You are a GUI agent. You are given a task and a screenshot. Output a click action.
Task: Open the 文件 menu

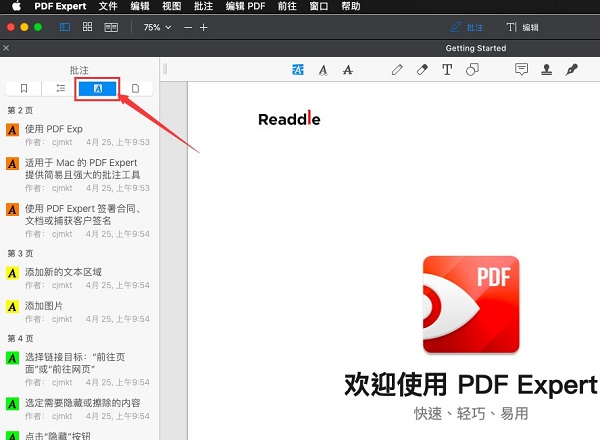(108, 6)
